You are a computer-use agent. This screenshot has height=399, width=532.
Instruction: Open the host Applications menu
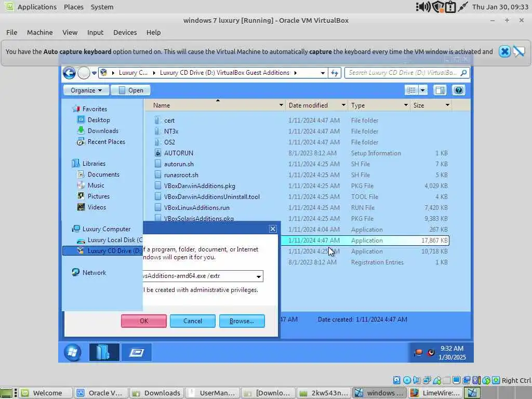[37, 7]
